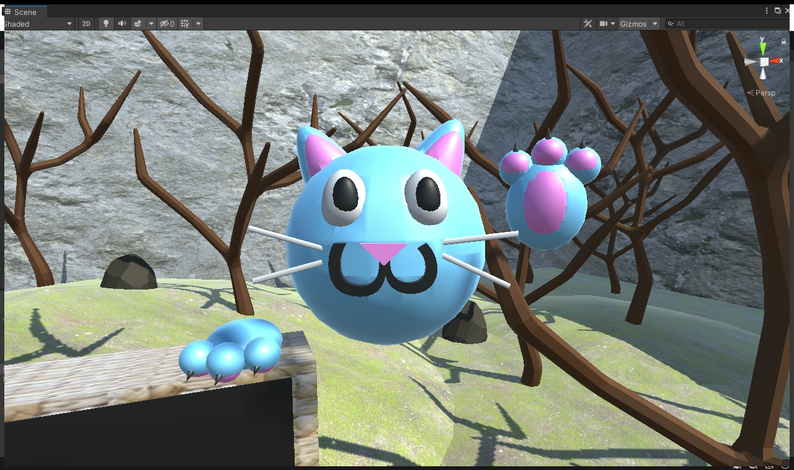794x470 pixels.
Task: Toggle hidden objects visibility eye icon
Action: 167,24
